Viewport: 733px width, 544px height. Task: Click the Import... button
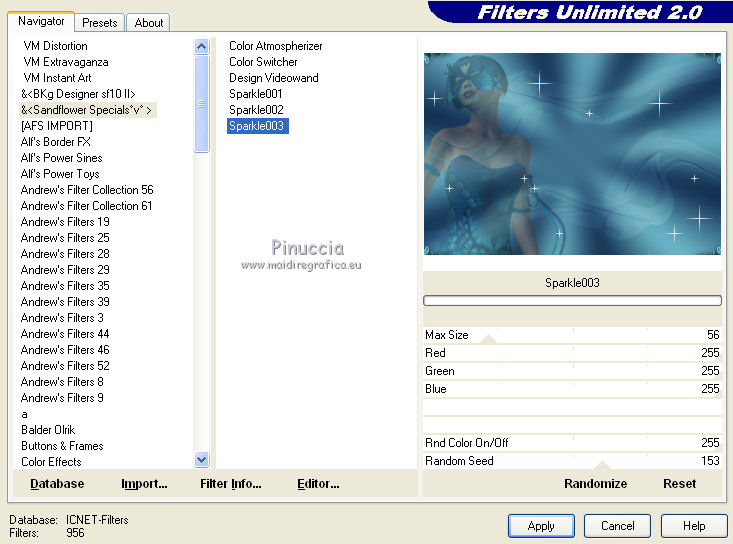tap(144, 484)
